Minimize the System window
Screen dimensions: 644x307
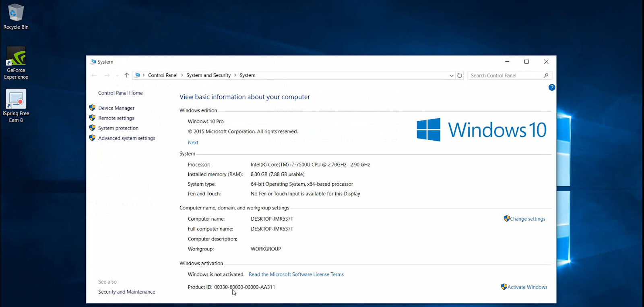507,62
